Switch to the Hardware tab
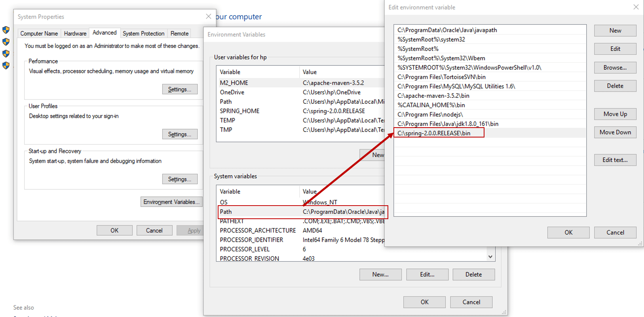 (75, 34)
